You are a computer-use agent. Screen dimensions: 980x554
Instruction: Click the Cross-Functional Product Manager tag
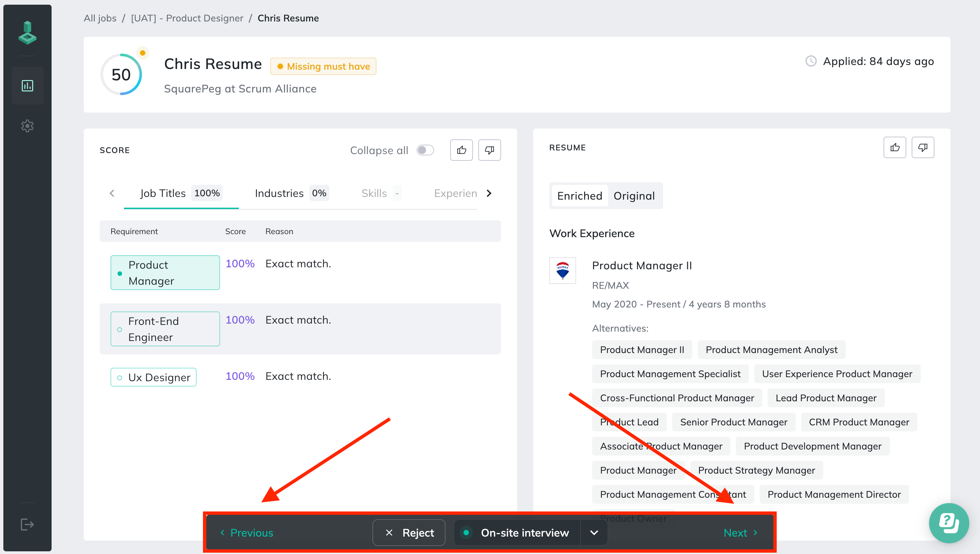[677, 398]
